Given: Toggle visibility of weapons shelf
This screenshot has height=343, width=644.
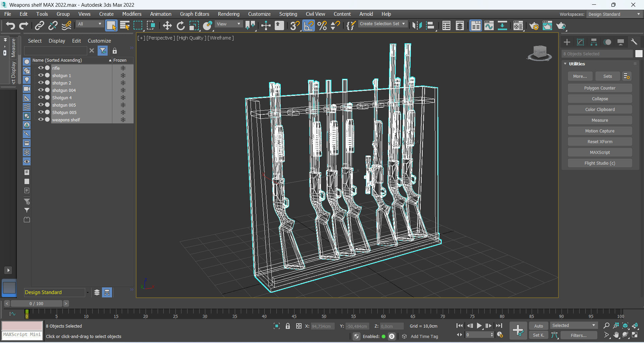Looking at the screenshot, I should [x=41, y=119].
